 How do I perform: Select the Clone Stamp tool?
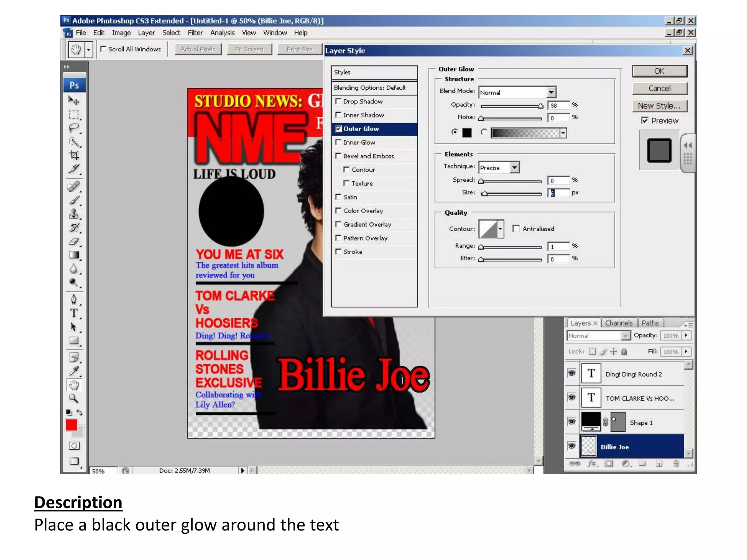tap(74, 214)
